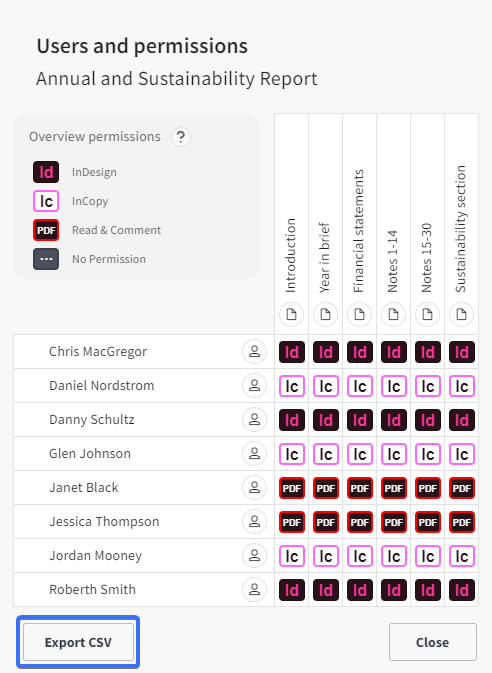Screen dimensions: 492x673
Task: Change Jessica Thompson's PDF permission for Sustainability section
Action: 462,522
